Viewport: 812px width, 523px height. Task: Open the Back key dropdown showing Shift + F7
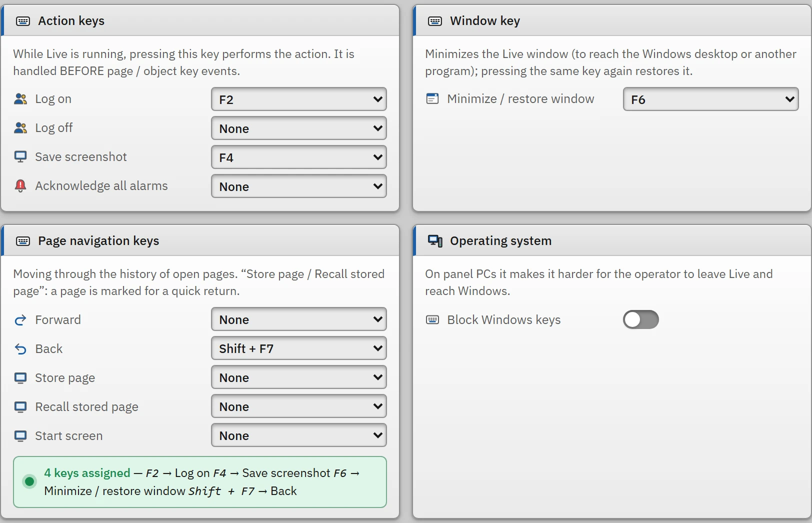tap(299, 348)
